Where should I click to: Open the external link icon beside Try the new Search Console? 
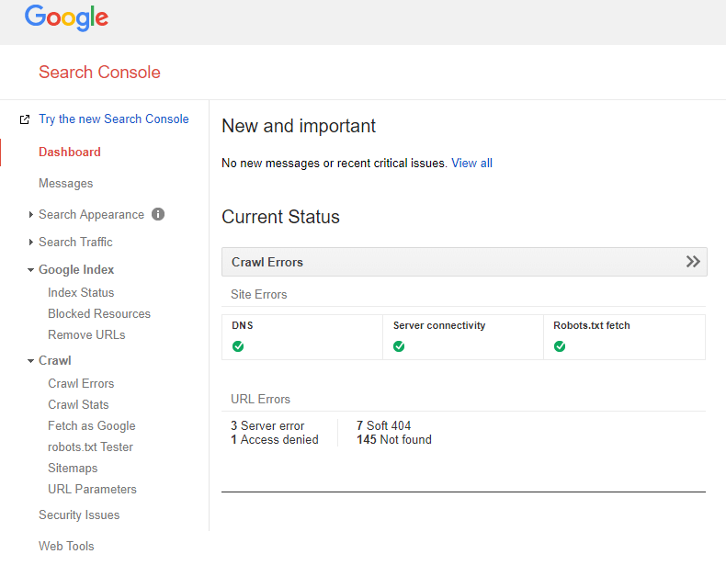click(25, 119)
